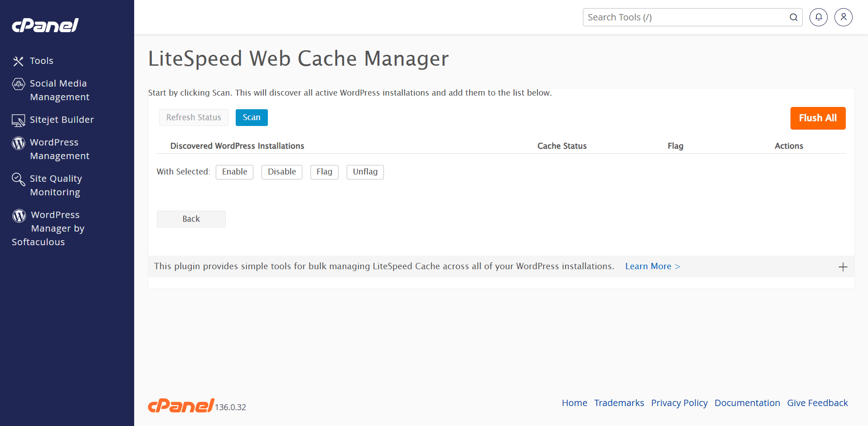The image size is (868, 426).
Task: Click the LiteSpeed Web Cache Manager heading
Action: 298,58
